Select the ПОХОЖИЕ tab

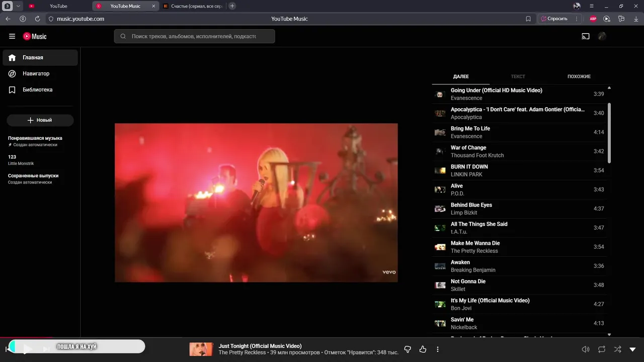coord(579,76)
